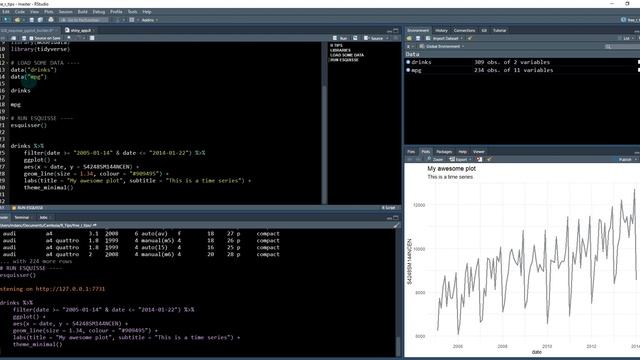Click the workspace panes grid icon

tap(132, 20)
